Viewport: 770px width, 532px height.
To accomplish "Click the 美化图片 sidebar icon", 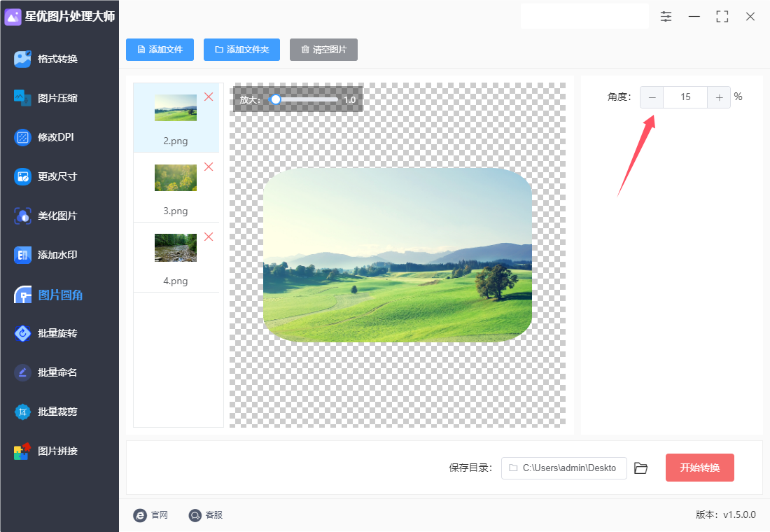I will (22, 216).
